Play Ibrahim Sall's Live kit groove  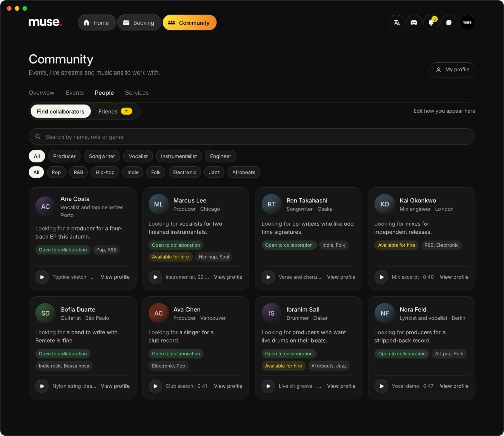click(268, 386)
